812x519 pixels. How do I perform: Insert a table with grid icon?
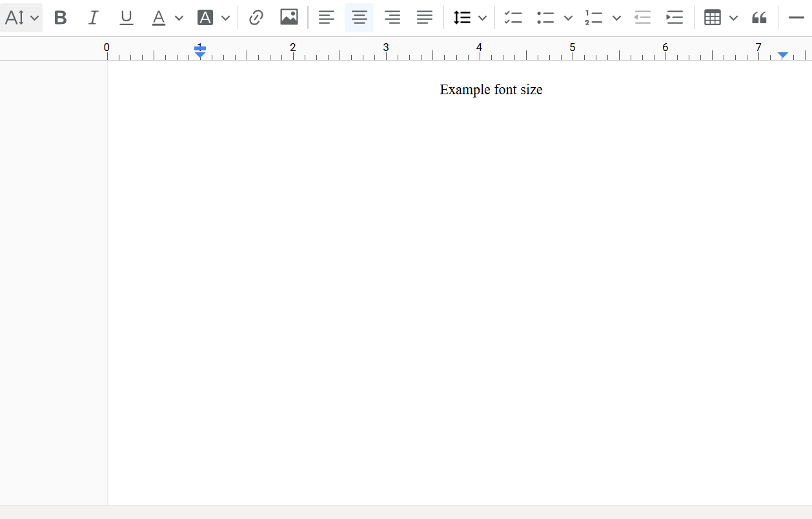tap(713, 18)
